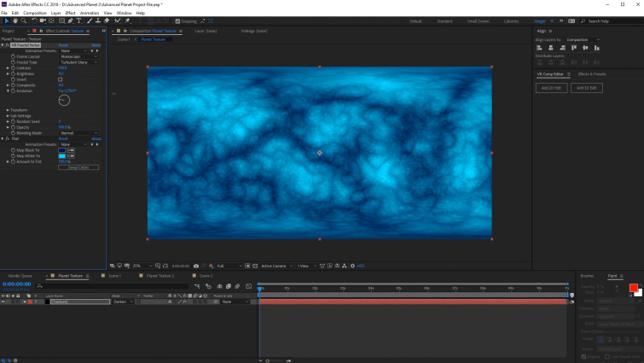Open the Composition menu
The height and width of the screenshot is (363, 644).
pyautogui.click(x=35, y=13)
